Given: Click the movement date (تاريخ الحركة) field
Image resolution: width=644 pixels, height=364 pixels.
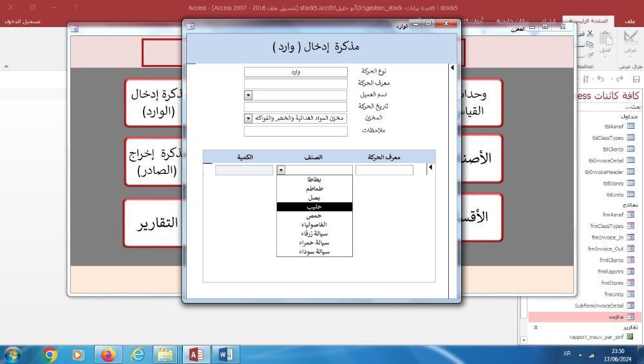Looking at the screenshot, I should [x=296, y=107].
